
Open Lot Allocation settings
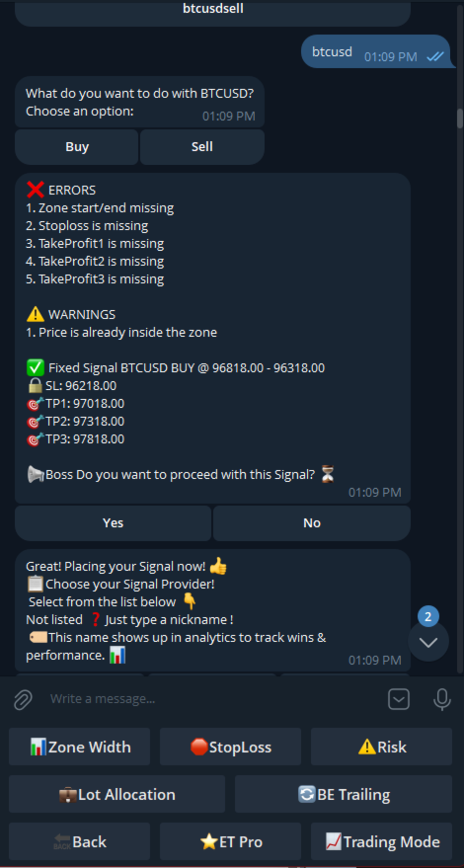point(116,794)
